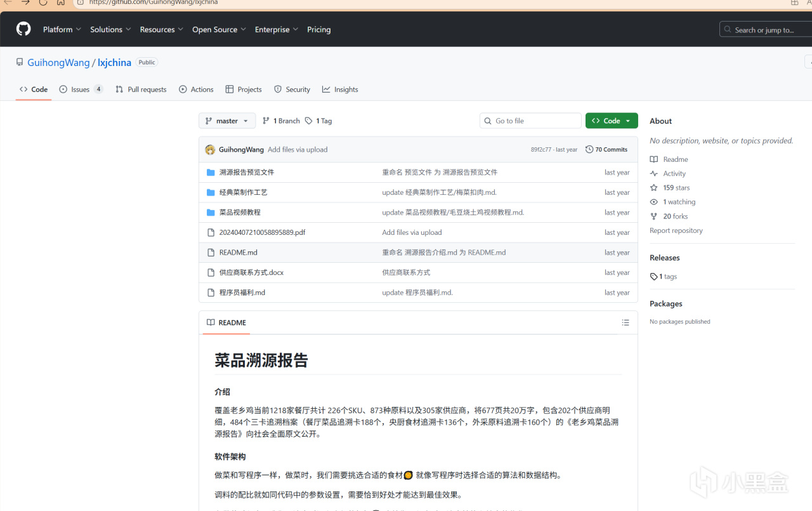Click the 菜品溯源报告 README heading

[x=261, y=361]
